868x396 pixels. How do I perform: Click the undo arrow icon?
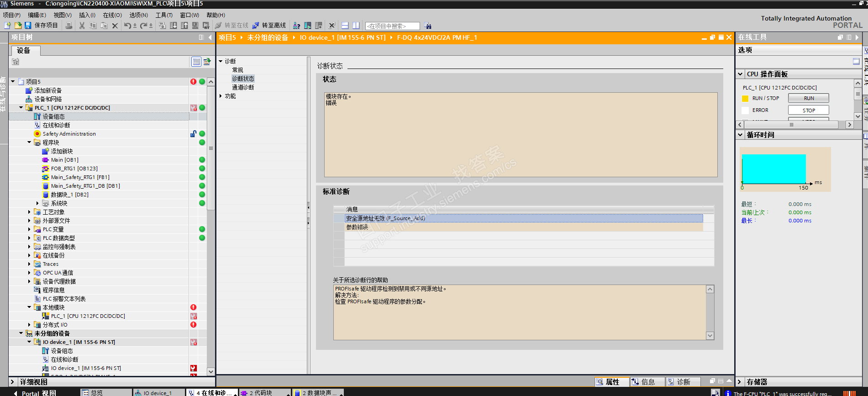point(128,26)
